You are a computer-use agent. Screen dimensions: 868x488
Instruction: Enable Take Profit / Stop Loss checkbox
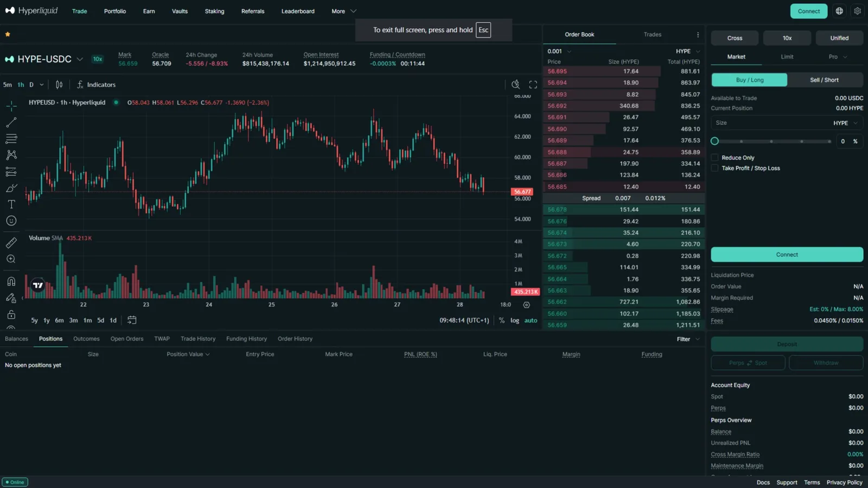(714, 168)
